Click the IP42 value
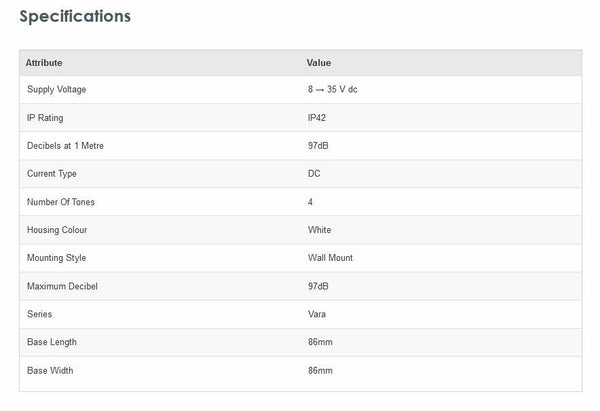Image resolution: width=600 pixels, height=411 pixels. click(317, 118)
